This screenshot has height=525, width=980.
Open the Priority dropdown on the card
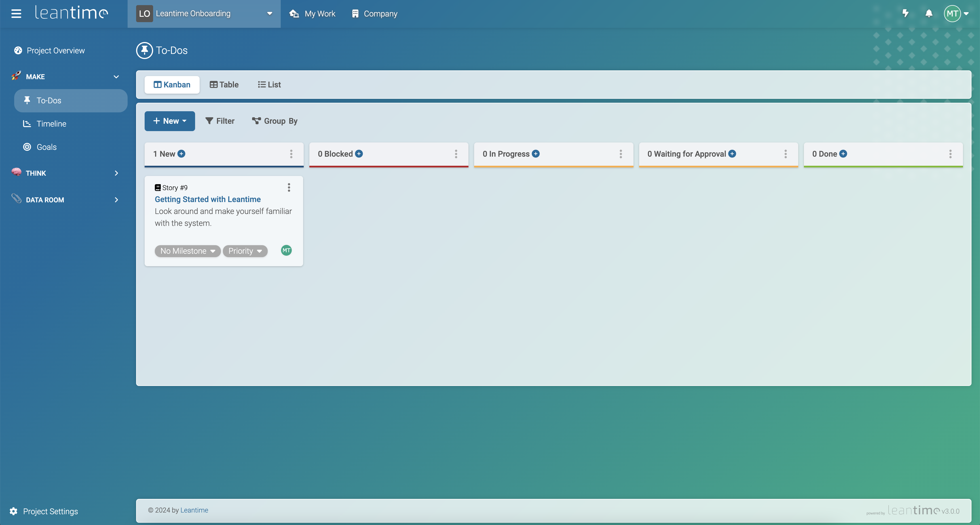pos(245,251)
